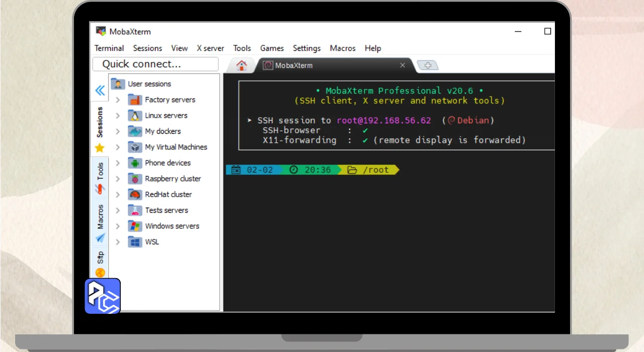Viewport: 644px width, 352px height.
Task: Click the yellow star Sessions icon
Action: pos(100,148)
